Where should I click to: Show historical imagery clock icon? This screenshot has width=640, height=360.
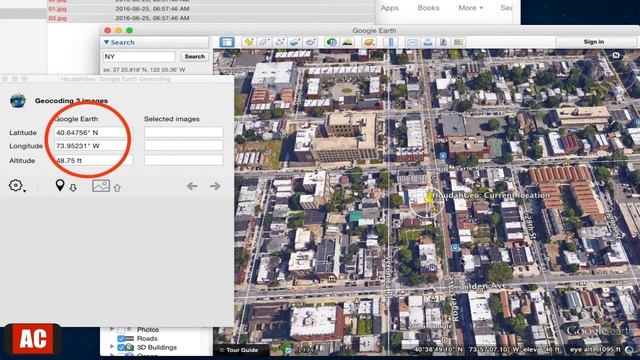(331, 42)
